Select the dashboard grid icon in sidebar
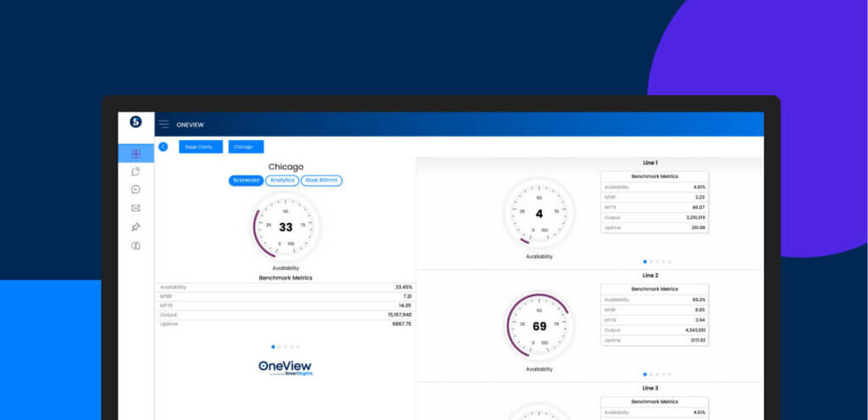 pos(136,154)
